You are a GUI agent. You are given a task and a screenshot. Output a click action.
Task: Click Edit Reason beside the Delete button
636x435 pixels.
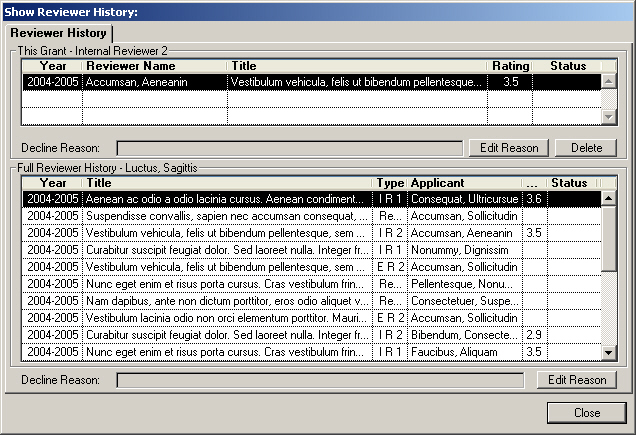pos(509,148)
